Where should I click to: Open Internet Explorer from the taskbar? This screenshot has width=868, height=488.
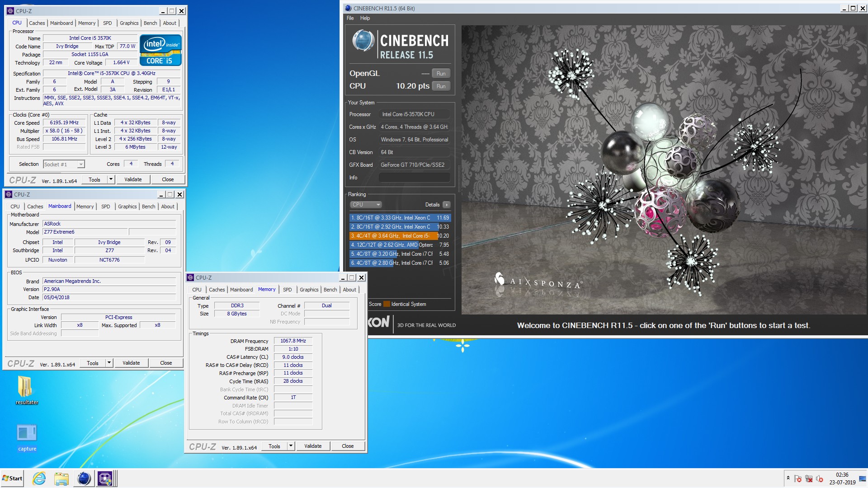(x=39, y=478)
